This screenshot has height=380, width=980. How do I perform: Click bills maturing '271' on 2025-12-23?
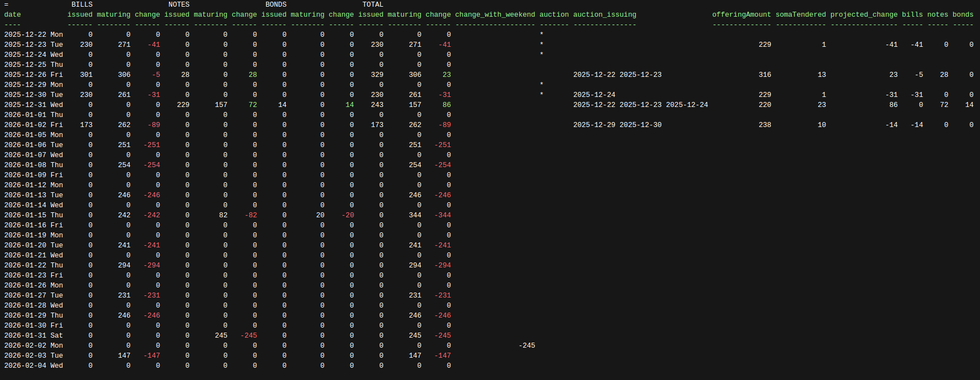pyautogui.click(x=124, y=45)
